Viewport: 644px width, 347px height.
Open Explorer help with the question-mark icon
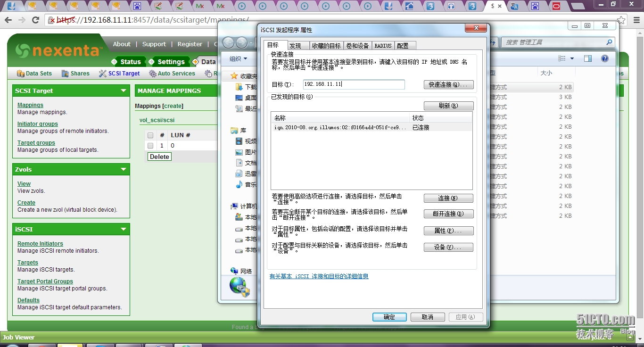tap(605, 58)
